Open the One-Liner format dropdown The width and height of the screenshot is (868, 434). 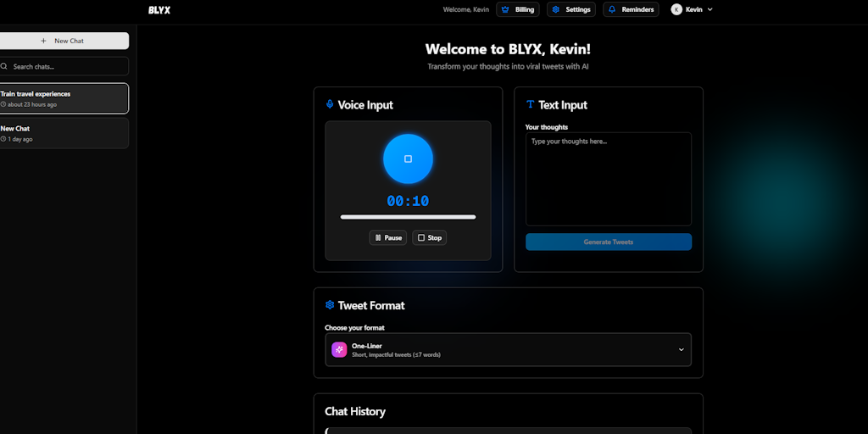coord(509,349)
